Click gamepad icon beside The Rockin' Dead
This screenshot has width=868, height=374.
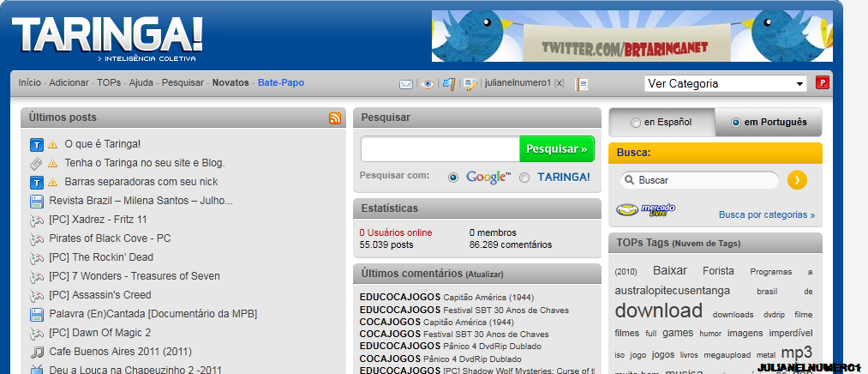click(37, 258)
